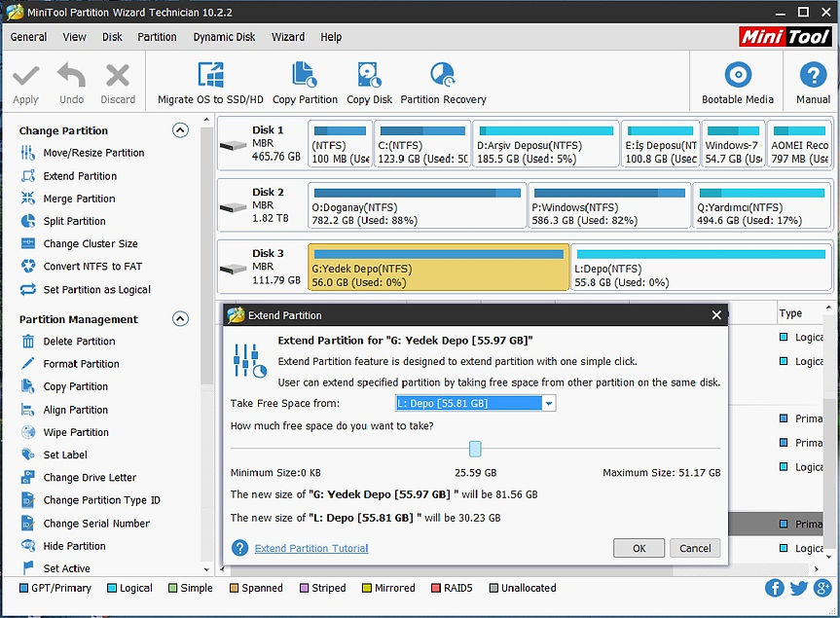Open the Dynamic Disk menu
Viewport: 840px width, 618px height.
224,37
